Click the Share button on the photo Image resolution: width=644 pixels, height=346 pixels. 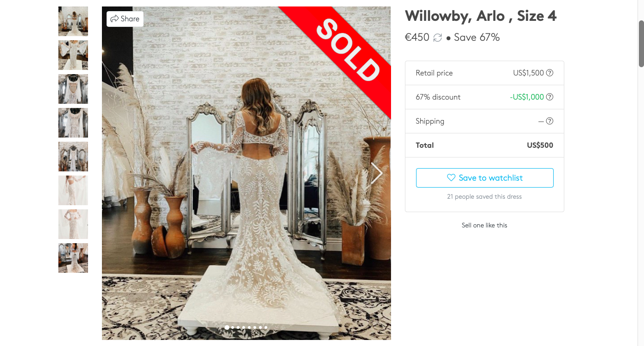click(125, 19)
